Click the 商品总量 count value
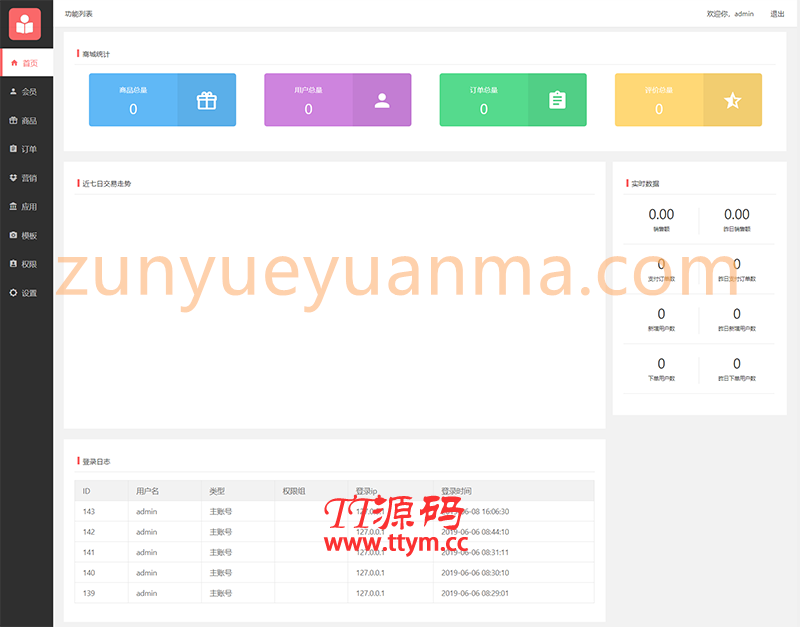This screenshot has width=800, height=627. click(133, 109)
